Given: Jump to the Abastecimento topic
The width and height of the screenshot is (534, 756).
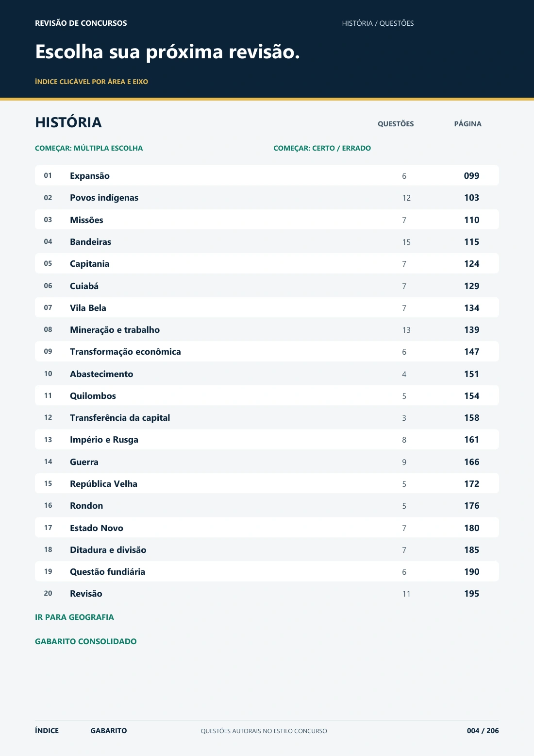Looking at the screenshot, I should (x=267, y=374).
